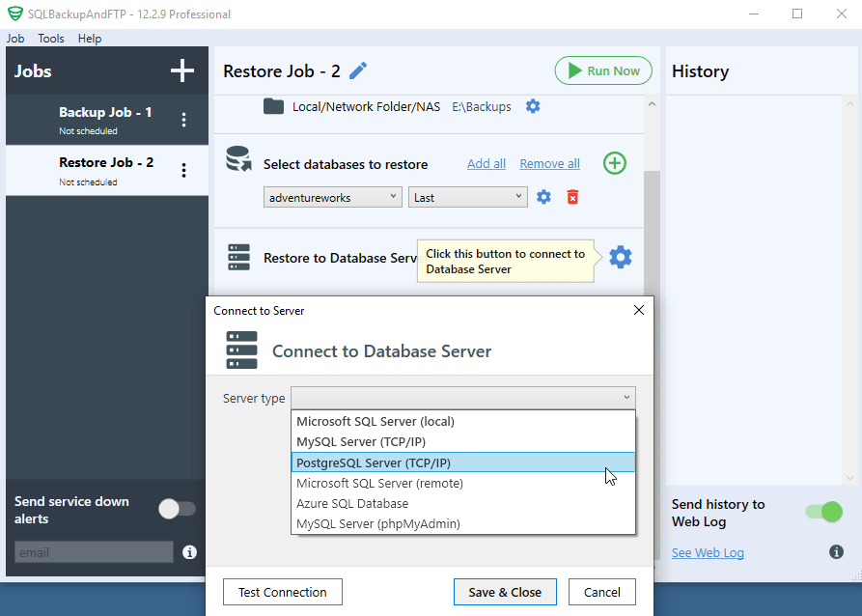
Task: Open Local/Network Folder settings gear
Action: tap(533, 106)
